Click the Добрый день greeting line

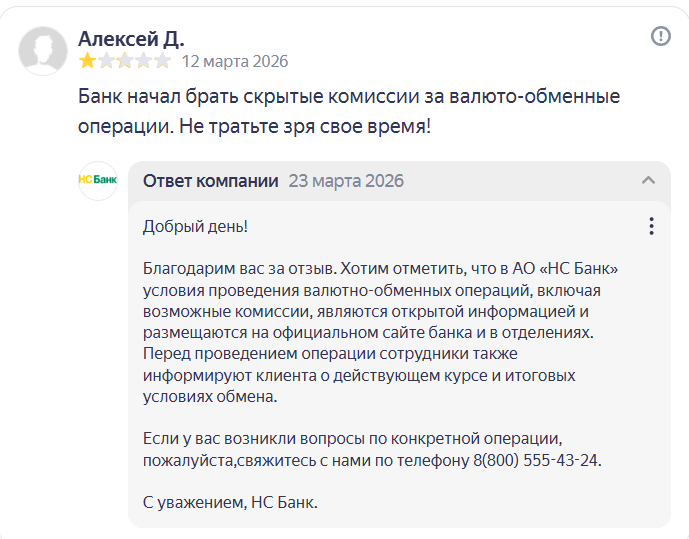point(195,226)
